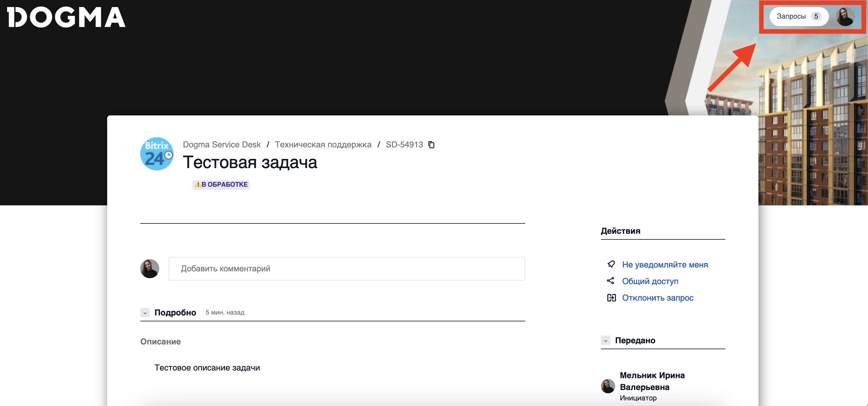Click Мельник Ирина's initiator avatar

pyautogui.click(x=608, y=386)
